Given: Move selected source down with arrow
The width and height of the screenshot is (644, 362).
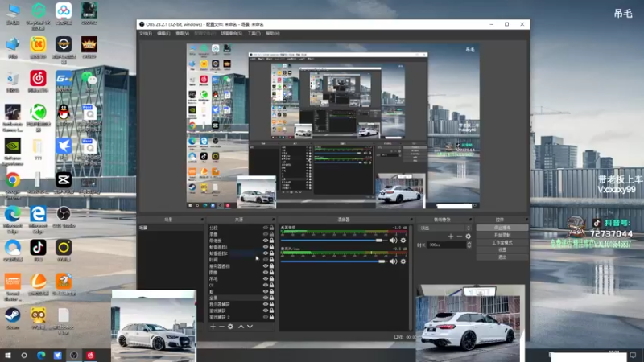Looking at the screenshot, I should pyautogui.click(x=250, y=327).
